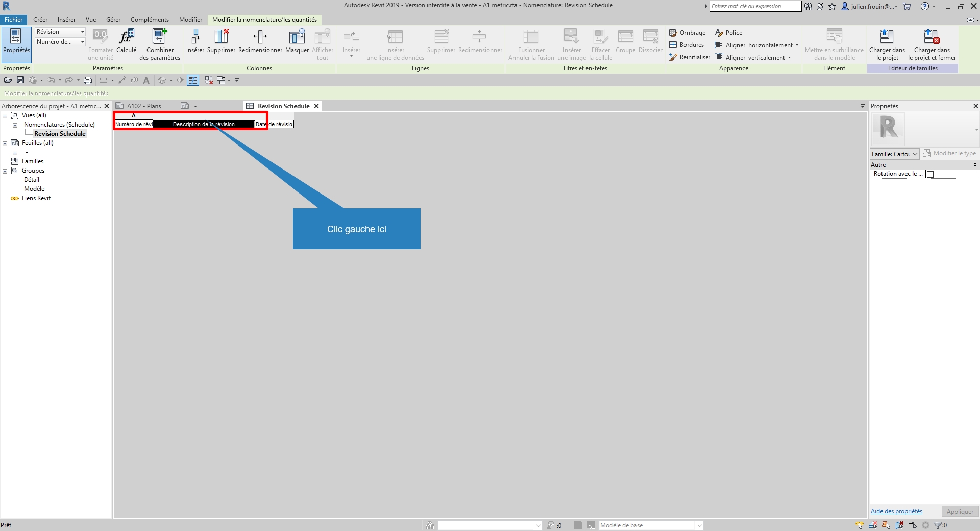Click the Masquer column icon
This screenshot has width=980, height=531.
click(297, 37)
